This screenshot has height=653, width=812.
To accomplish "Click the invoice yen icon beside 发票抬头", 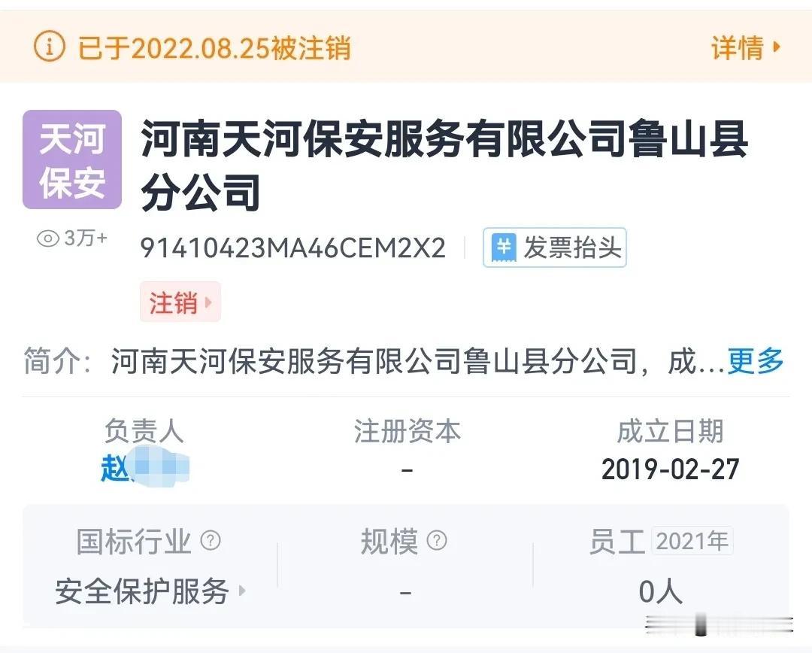I will [504, 248].
